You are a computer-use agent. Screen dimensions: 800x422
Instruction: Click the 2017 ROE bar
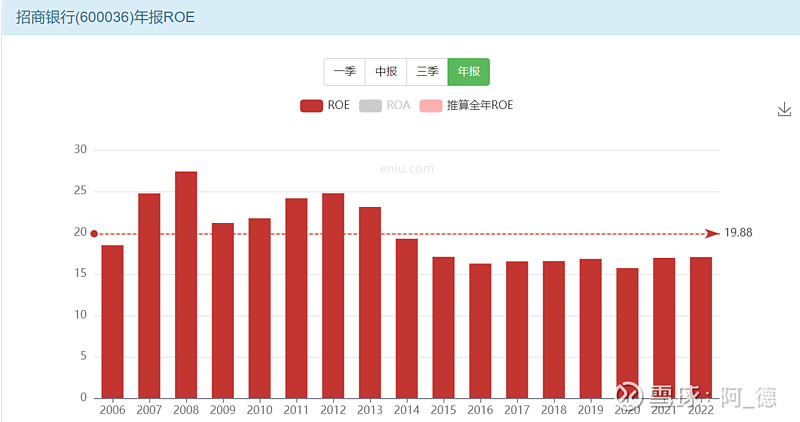(x=517, y=330)
